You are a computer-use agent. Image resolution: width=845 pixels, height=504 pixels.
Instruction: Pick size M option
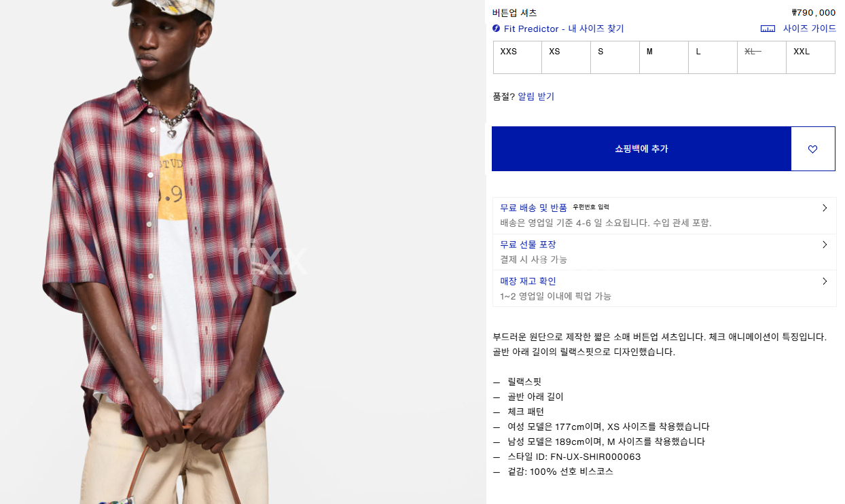(664, 57)
